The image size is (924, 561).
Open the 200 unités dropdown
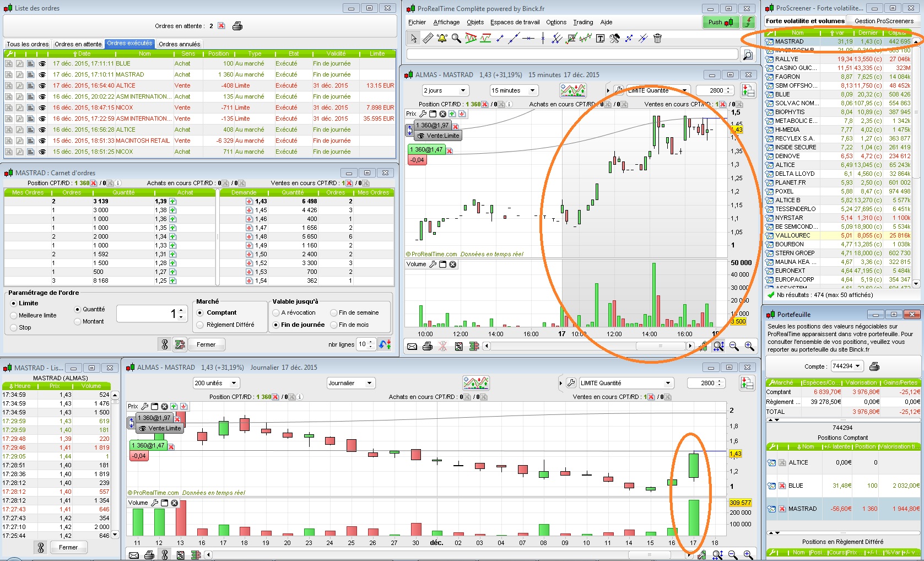coord(216,383)
